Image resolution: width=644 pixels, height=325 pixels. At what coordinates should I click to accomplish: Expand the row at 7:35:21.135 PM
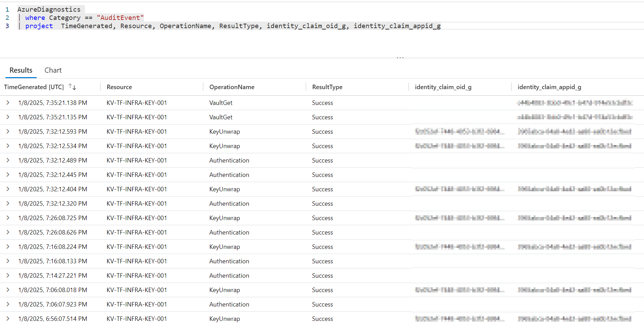click(8, 117)
